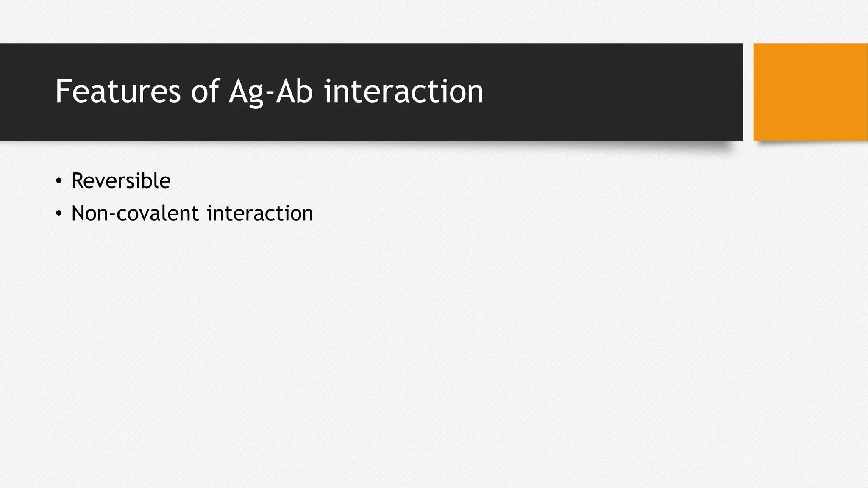Click the empty space below the orange square
Image resolution: width=868 pixels, height=488 pixels.
coord(810,254)
